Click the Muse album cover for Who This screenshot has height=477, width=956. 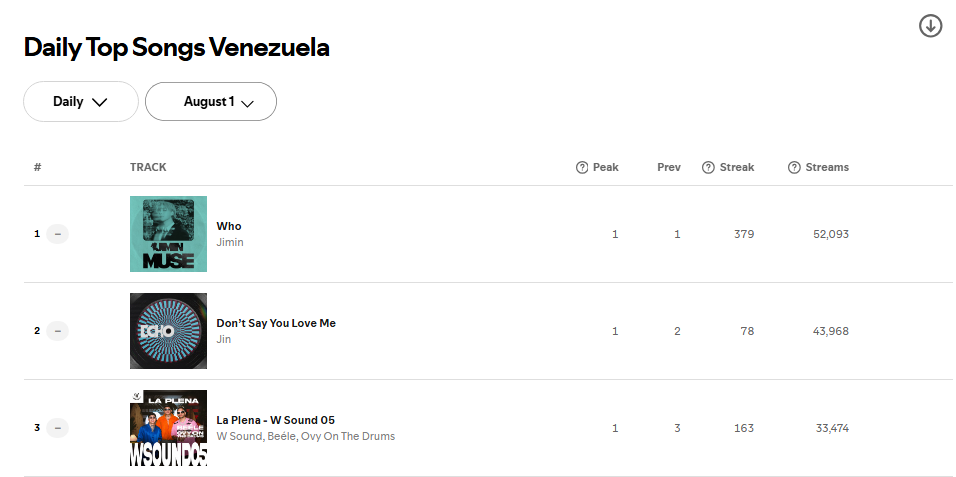pos(168,234)
